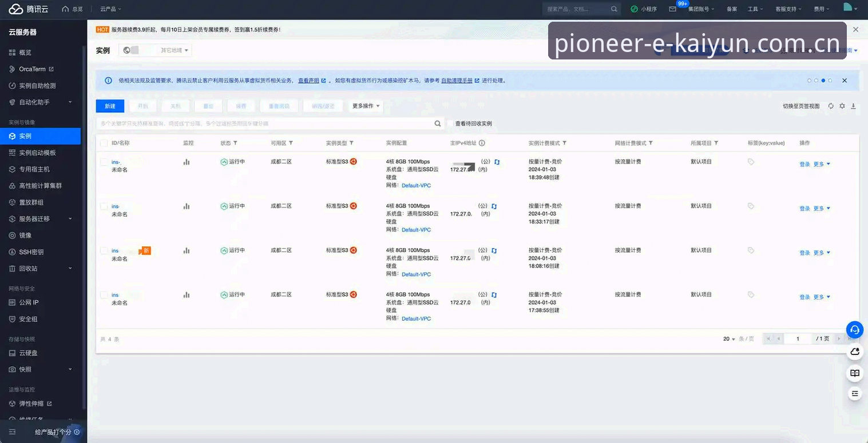Viewport: 868px width, 443px height.
Task: Open the user avatar account menu
Action: [849, 8]
